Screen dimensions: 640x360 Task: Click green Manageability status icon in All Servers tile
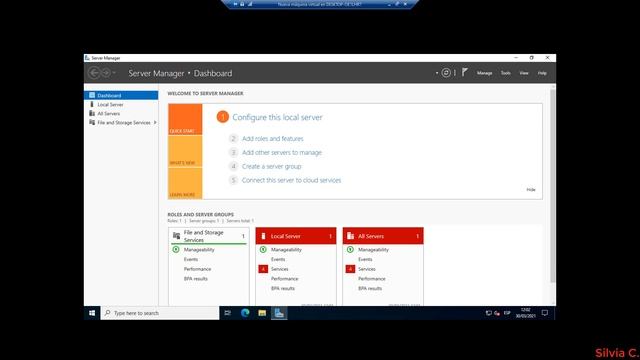click(350, 249)
